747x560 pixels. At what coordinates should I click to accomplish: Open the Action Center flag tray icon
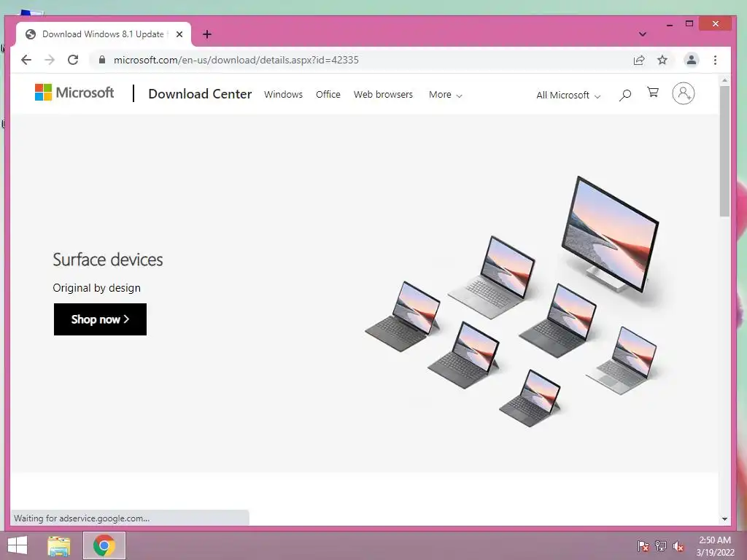(x=643, y=546)
